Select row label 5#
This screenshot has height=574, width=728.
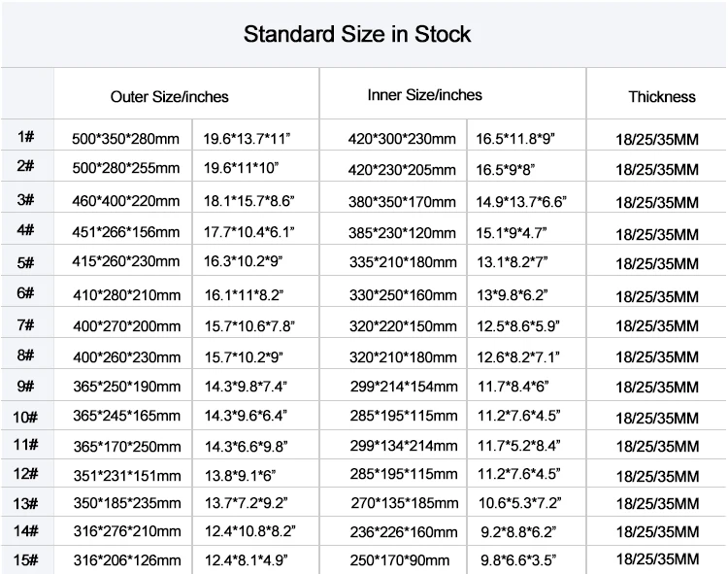26,262
